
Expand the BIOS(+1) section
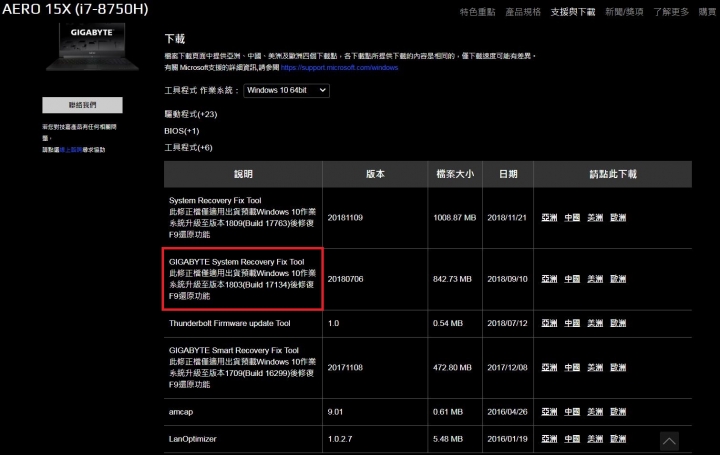[182, 131]
